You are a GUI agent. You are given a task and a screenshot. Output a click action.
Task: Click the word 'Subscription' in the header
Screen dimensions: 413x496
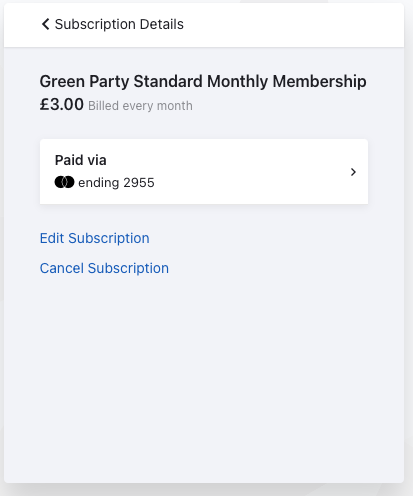[x=95, y=24]
